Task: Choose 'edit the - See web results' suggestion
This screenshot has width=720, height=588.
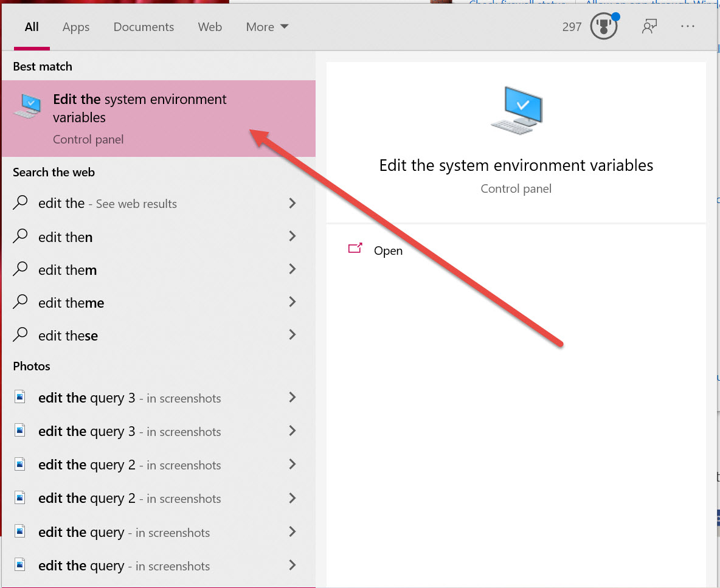Action: pos(108,204)
